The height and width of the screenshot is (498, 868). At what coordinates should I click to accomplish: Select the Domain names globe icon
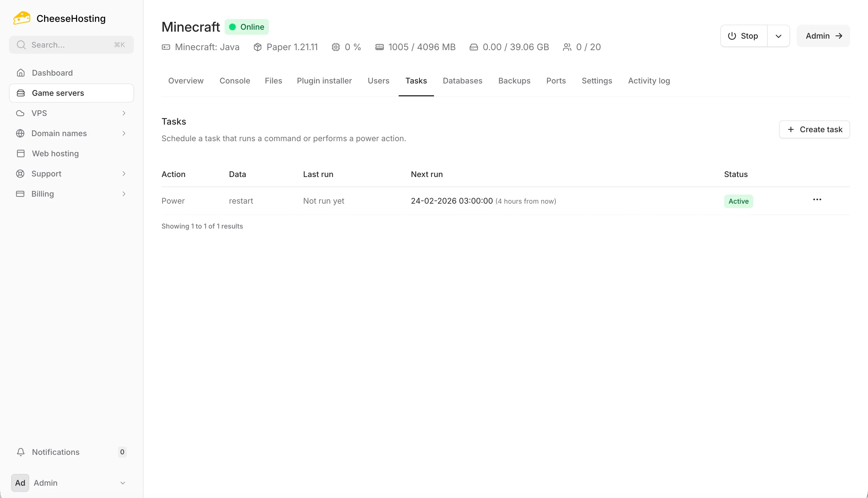[20, 133]
